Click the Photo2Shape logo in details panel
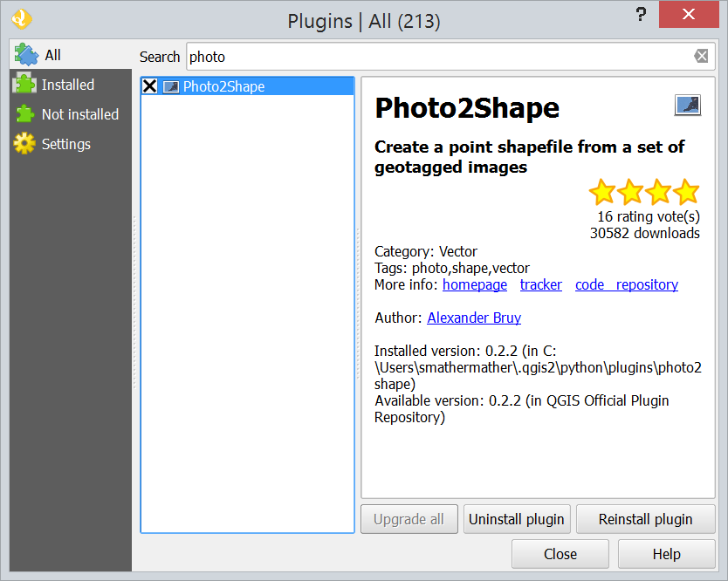 coord(687,106)
